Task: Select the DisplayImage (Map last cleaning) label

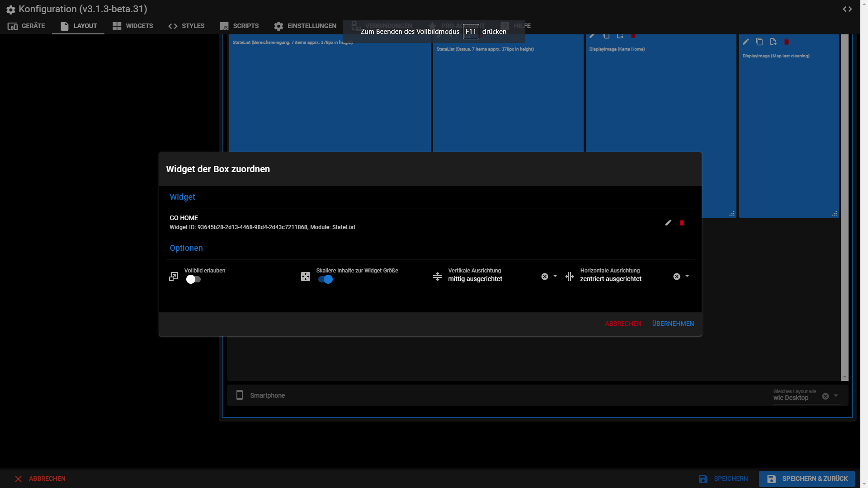Action: [x=776, y=56]
